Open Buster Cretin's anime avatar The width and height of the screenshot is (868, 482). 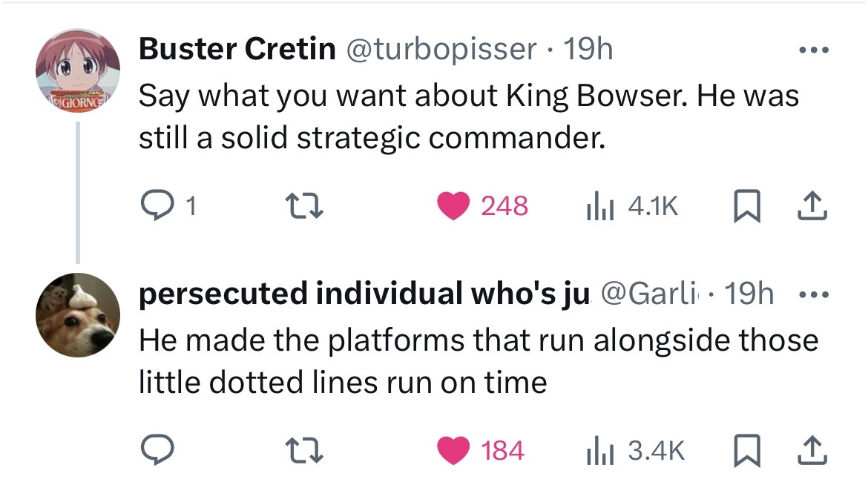point(78,70)
